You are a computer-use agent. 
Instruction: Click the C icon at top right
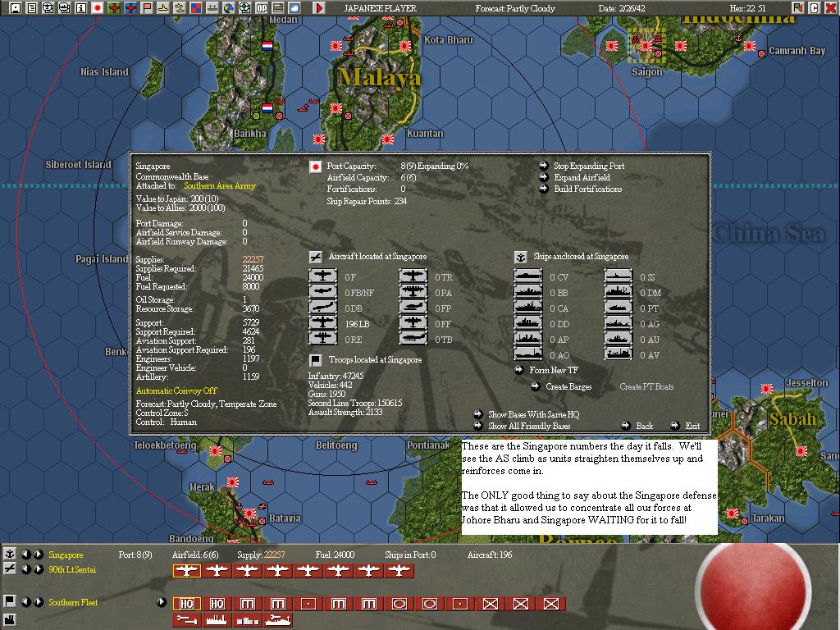[x=815, y=8]
